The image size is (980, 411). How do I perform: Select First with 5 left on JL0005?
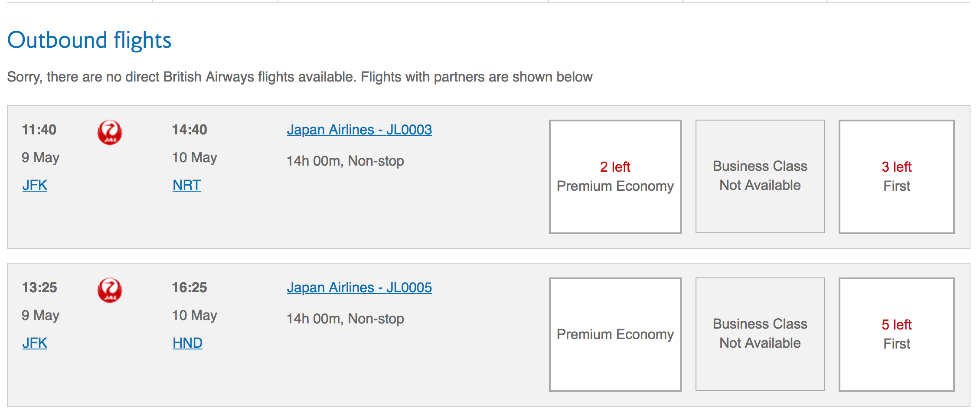coord(896,334)
